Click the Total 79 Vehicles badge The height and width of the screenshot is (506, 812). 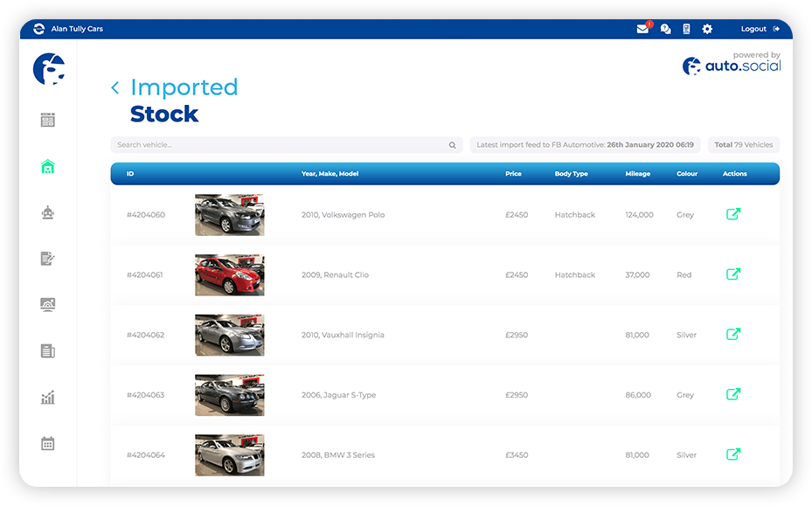click(x=743, y=145)
